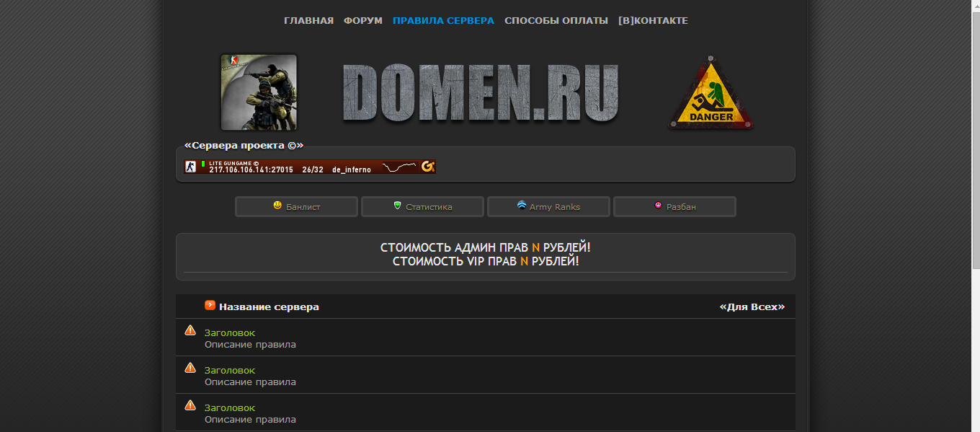Screen dimensions: 980x432
Task: Click the orange GameTracker logo in banner
Action: coord(427,167)
